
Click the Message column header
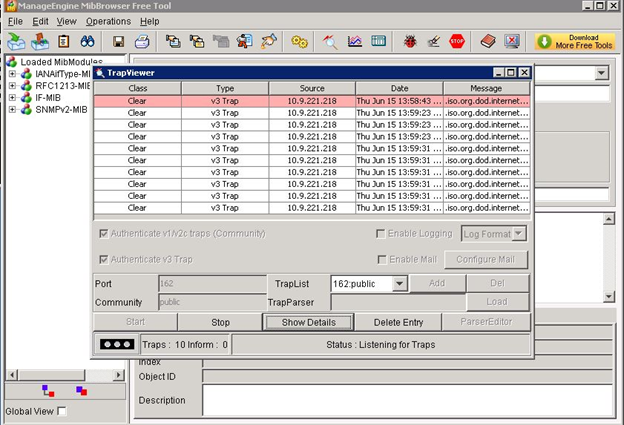486,88
